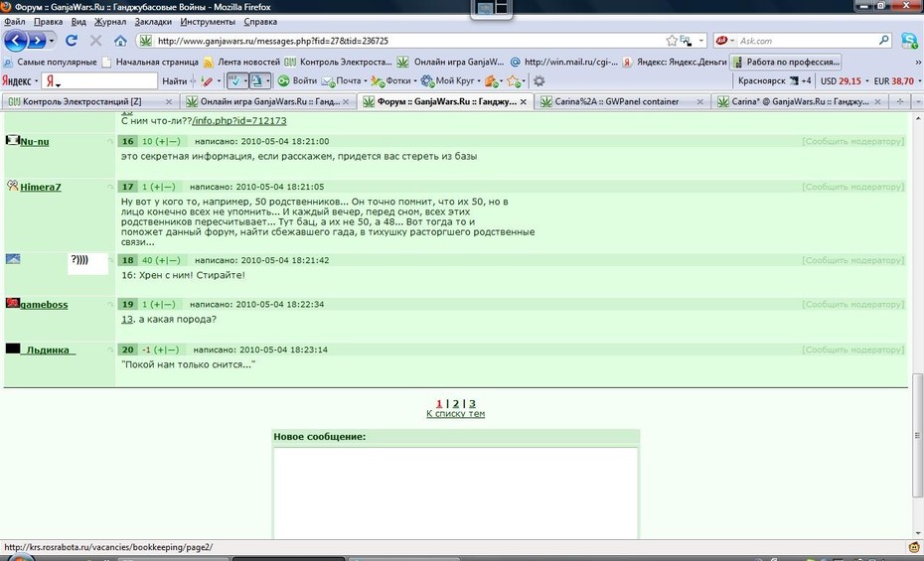Click the page vertical scrollbar thumb
Screen dimensions: 924x561
pyautogui.click(x=917, y=436)
